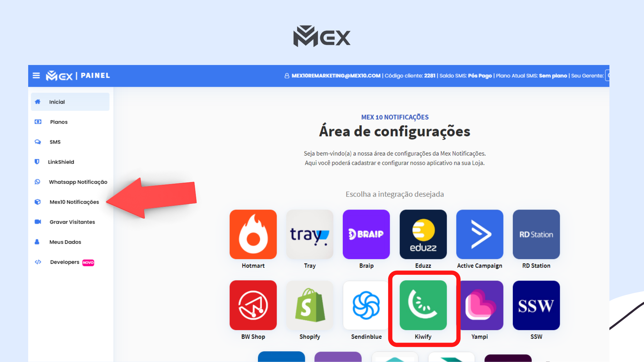Select the Hotmart integration icon

[x=253, y=234]
